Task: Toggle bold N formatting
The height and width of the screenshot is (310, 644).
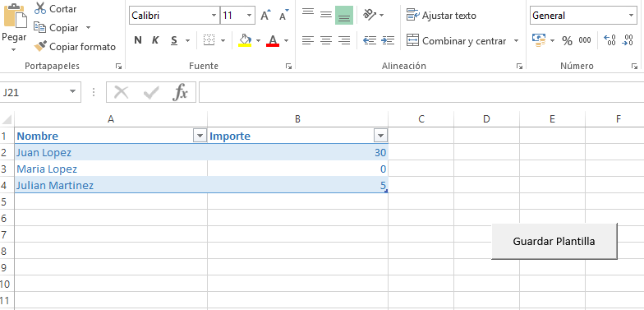Action: tap(138, 40)
